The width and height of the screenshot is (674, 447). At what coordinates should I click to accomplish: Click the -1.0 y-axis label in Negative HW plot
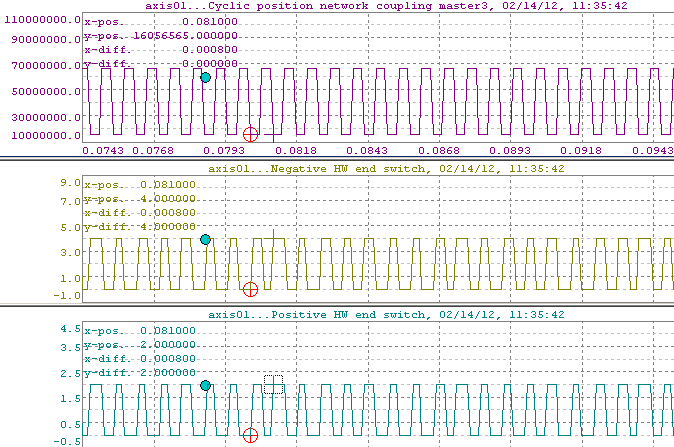coord(67,296)
